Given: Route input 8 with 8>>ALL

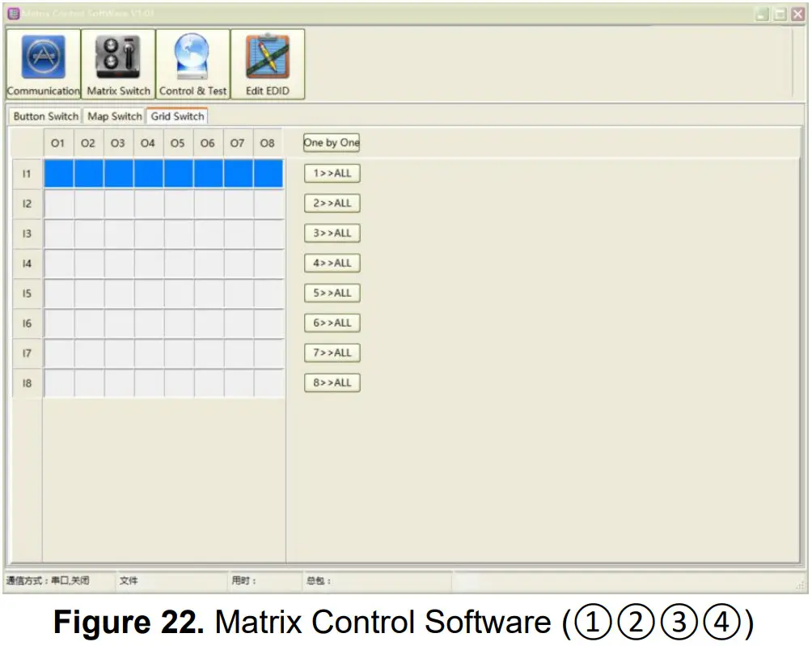Looking at the screenshot, I should (x=332, y=383).
